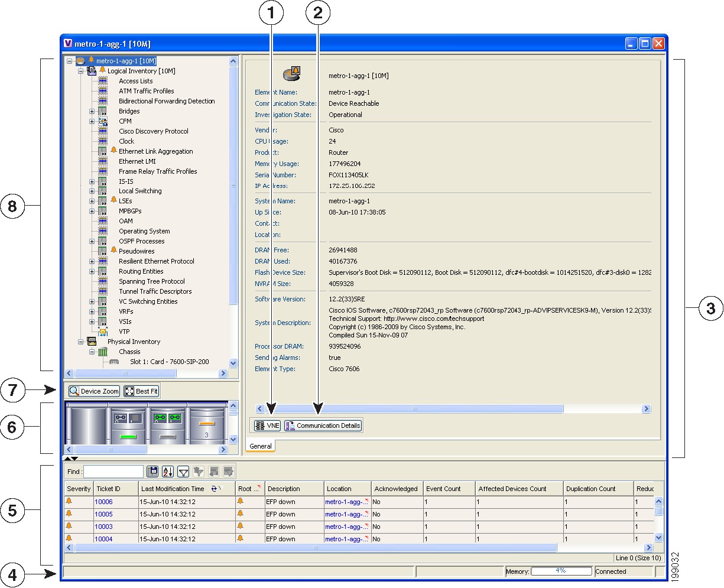Collapse the metro-1-agg-1 root node
Screen dimensions: 724x588
[x=70, y=61]
